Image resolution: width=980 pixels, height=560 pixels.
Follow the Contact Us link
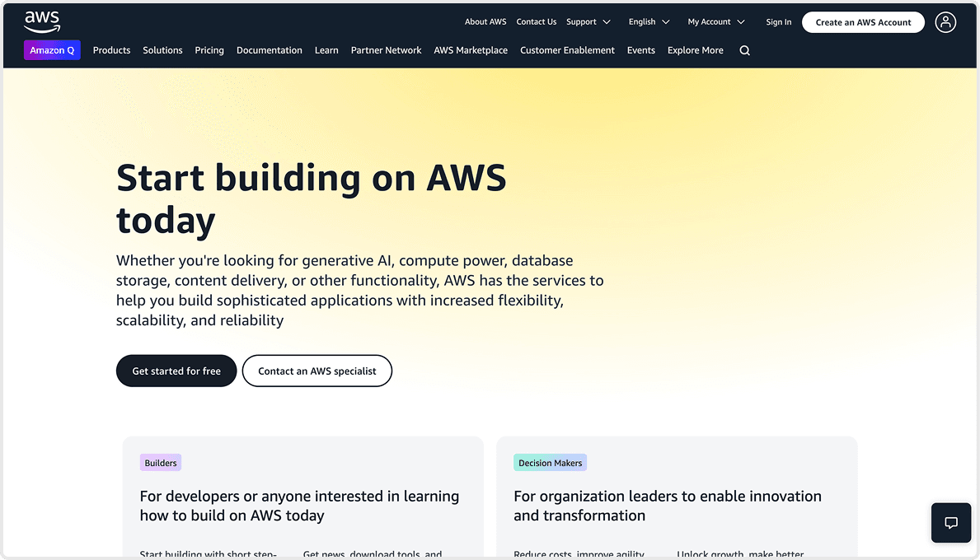pyautogui.click(x=537, y=22)
